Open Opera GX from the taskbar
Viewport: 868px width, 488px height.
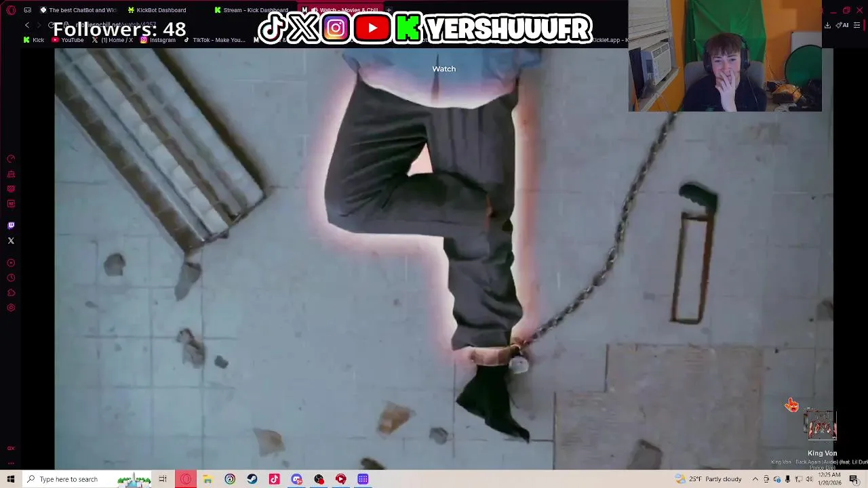[186, 479]
